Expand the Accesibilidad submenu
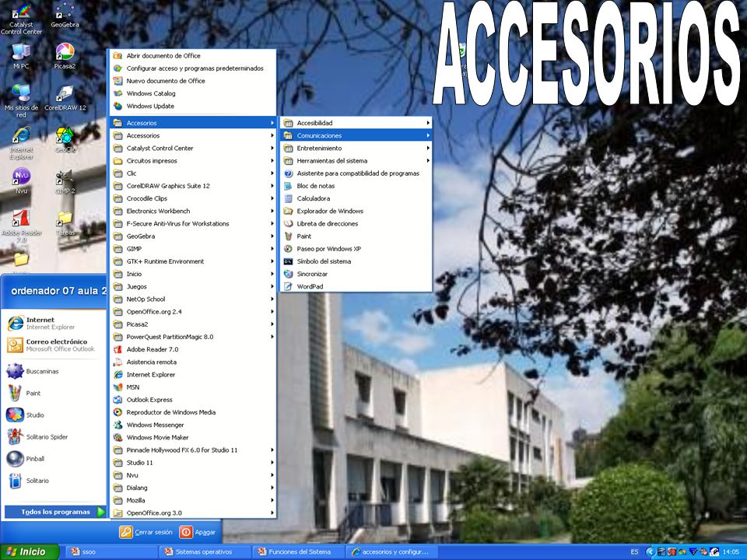This screenshot has width=747, height=560. (356, 123)
